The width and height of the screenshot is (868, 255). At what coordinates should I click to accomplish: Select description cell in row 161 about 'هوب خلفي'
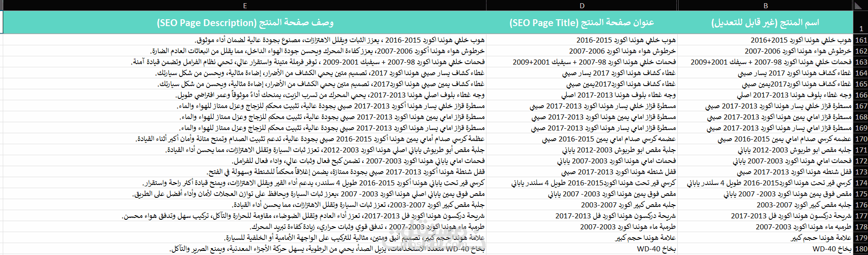point(245,40)
